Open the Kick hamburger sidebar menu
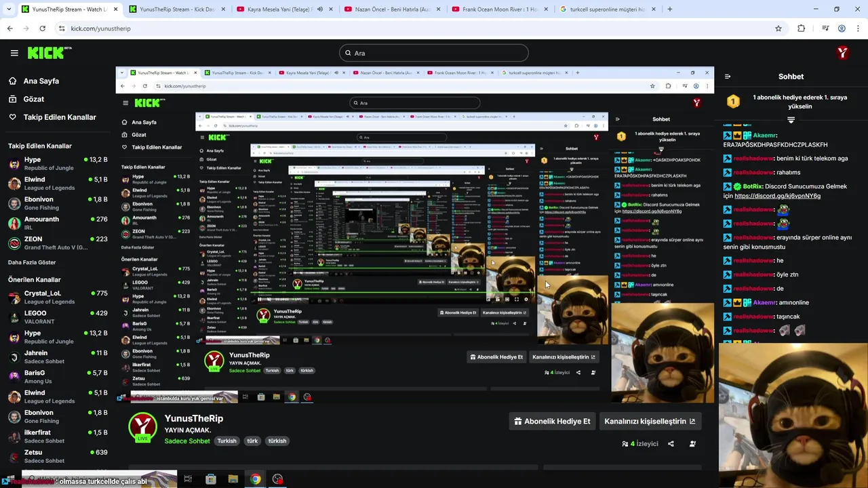Screen dimensions: 868x488 coord(14,53)
